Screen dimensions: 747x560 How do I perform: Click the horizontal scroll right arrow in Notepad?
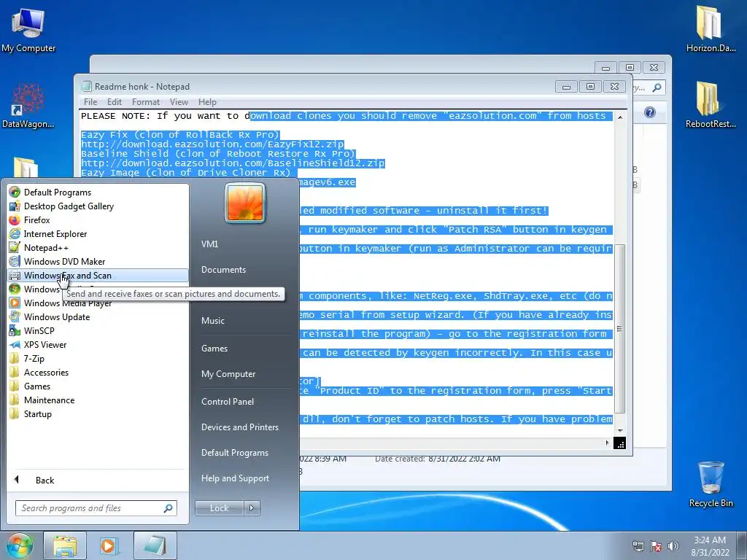point(607,443)
